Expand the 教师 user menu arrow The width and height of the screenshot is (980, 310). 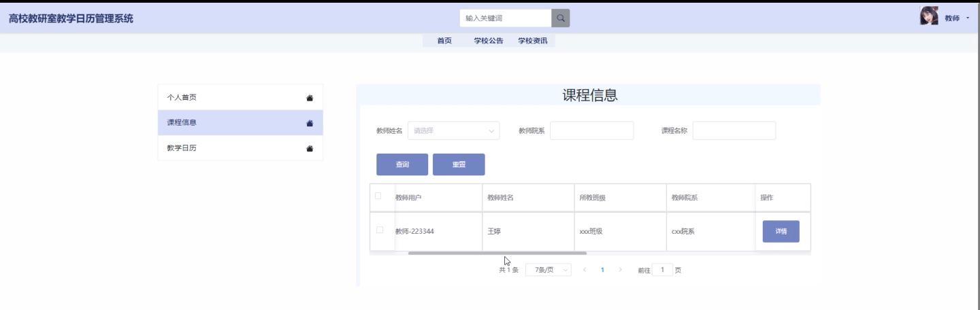pos(968,18)
